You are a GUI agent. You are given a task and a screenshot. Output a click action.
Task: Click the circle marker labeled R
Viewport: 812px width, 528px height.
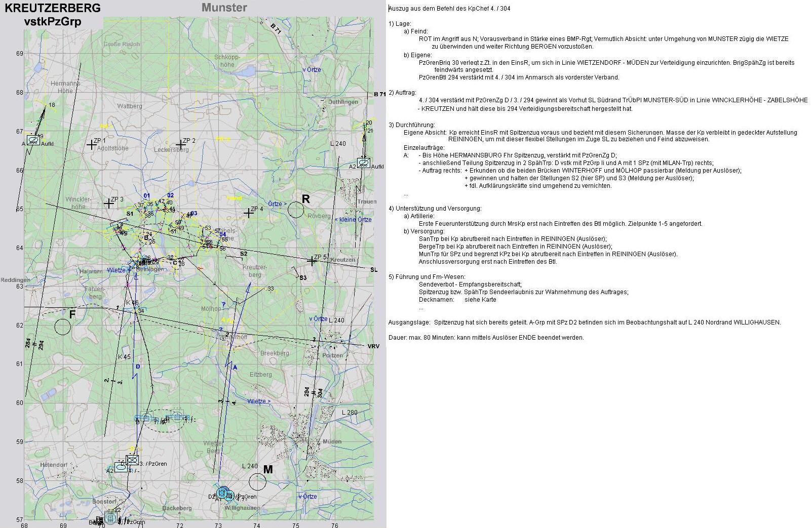(296, 209)
